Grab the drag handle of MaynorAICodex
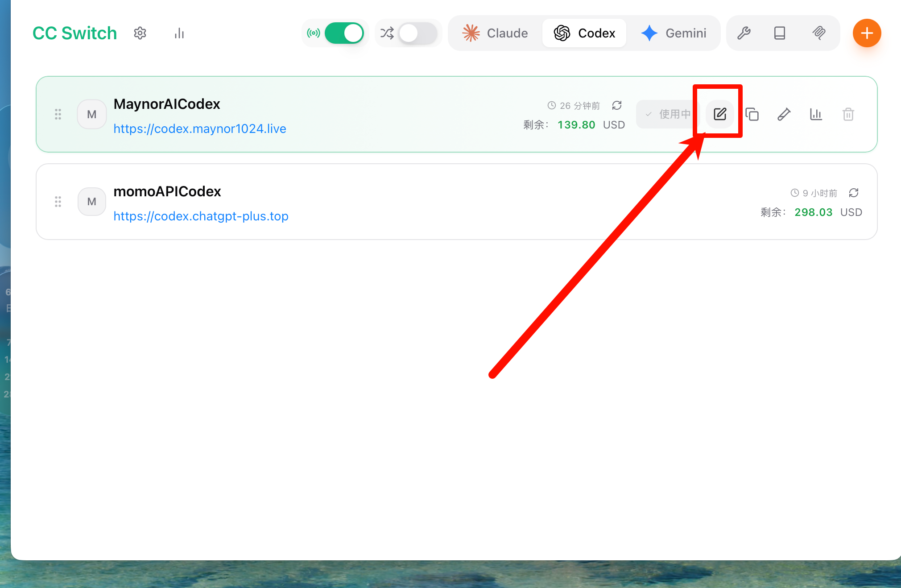Image resolution: width=901 pixels, height=588 pixels. (x=58, y=114)
